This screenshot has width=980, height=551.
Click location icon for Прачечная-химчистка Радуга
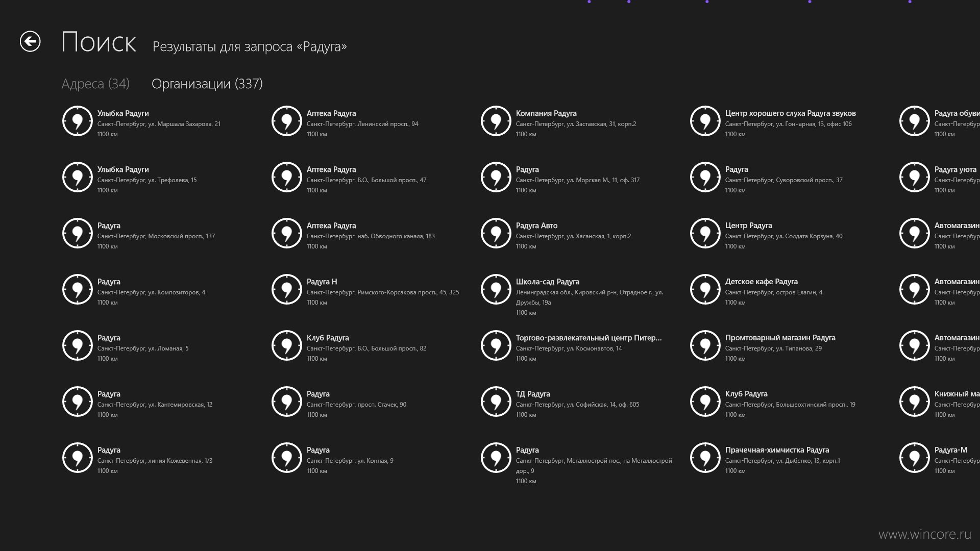705,458
